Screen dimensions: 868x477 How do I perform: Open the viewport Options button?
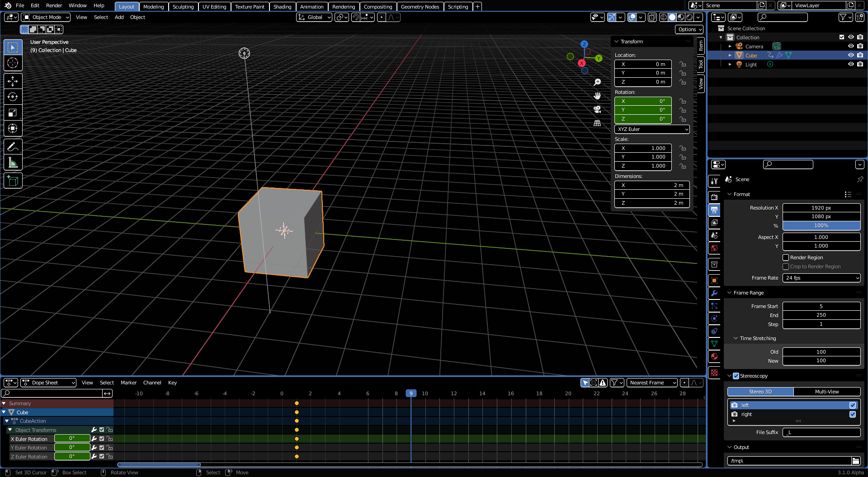pos(690,29)
